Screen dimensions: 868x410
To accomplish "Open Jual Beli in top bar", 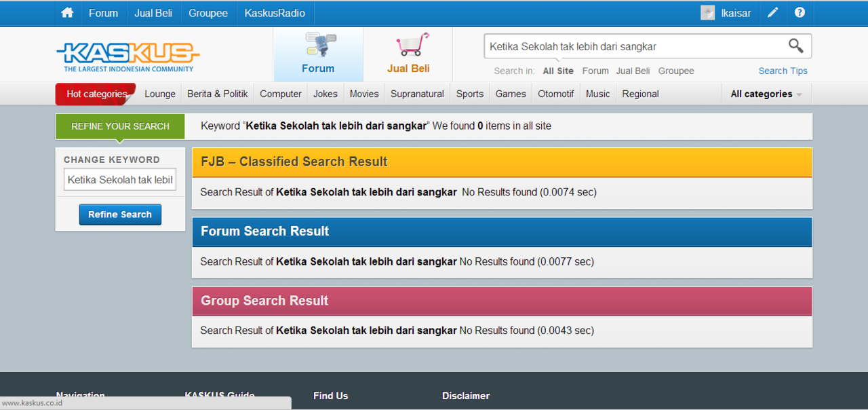I will pyautogui.click(x=153, y=13).
